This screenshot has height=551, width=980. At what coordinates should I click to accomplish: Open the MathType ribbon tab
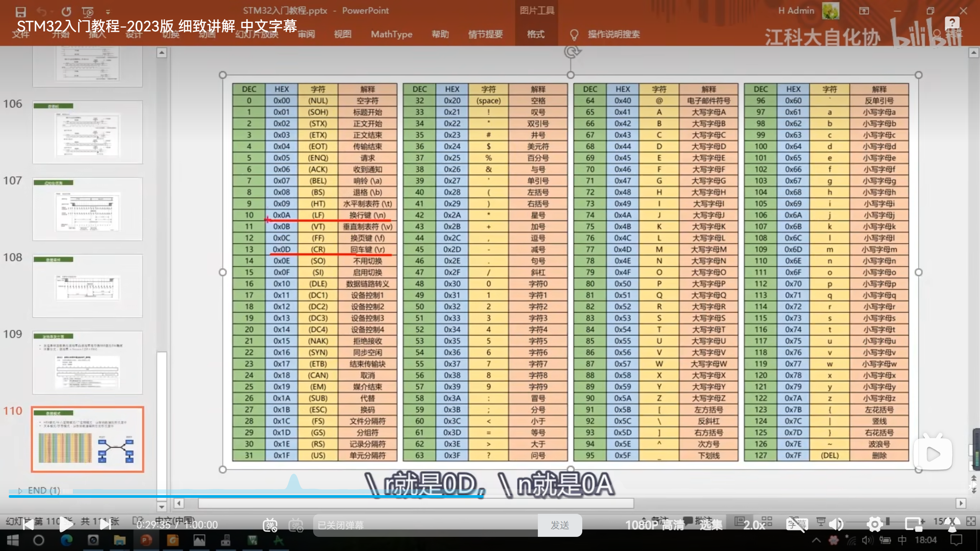[x=391, y=34]
